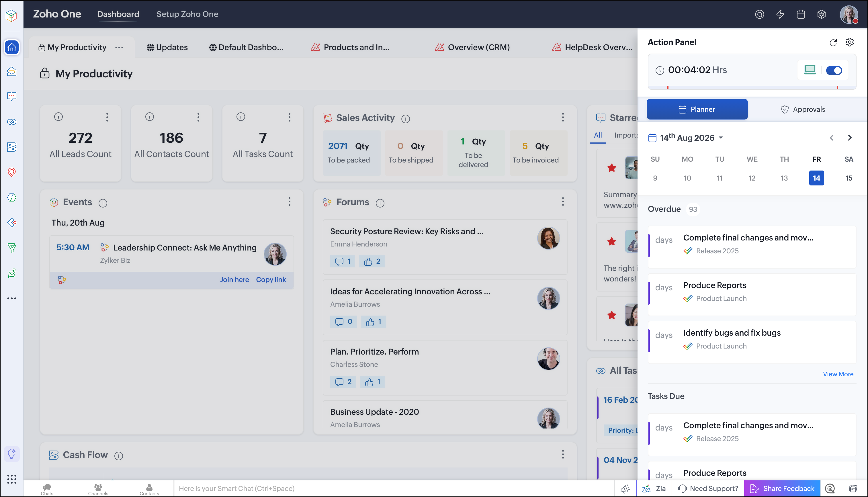Open Cash Flow widget options menu
The width and height of the screenshot is (868, 497).
pyautogui.click(x=563, y=454)
